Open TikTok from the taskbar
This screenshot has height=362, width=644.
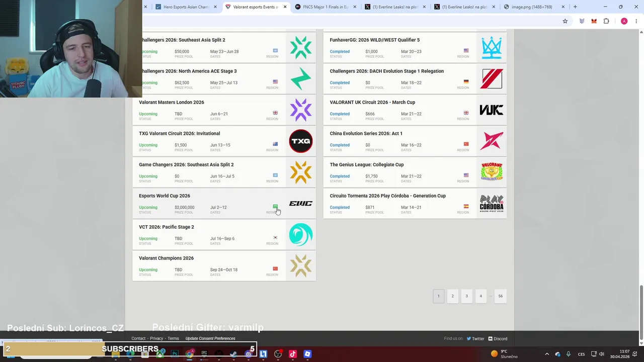[x=292, y=354]
